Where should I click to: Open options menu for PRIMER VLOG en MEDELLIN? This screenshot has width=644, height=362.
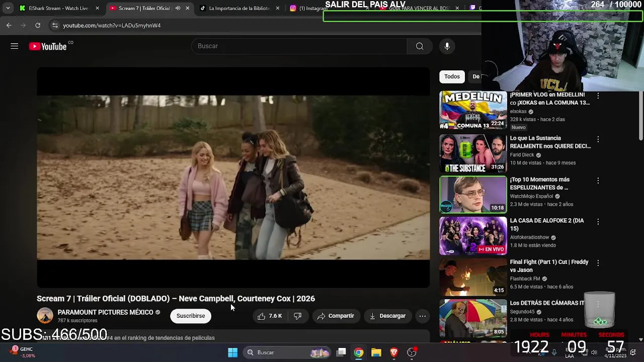pyautogui.click(x=598, y=96)
